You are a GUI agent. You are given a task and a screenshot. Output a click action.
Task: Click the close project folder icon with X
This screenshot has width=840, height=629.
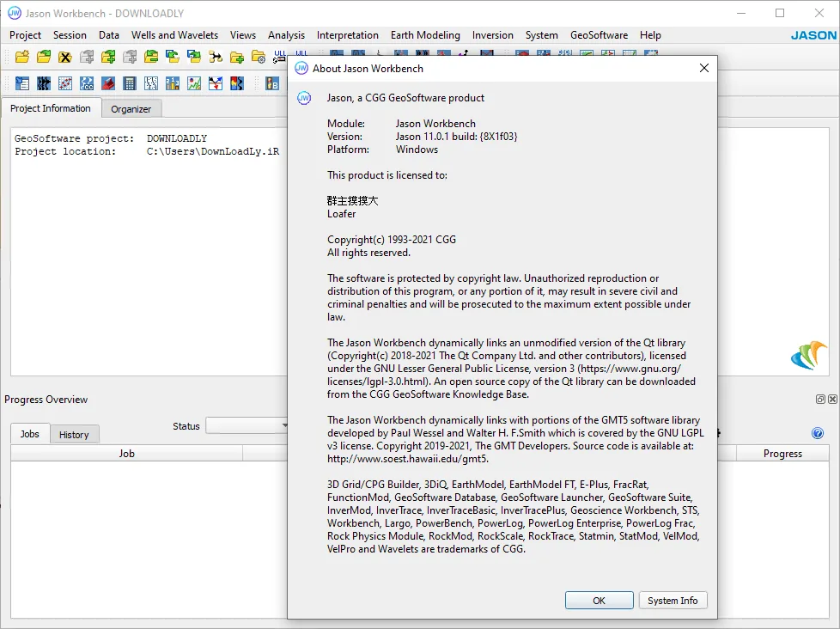pos(64,57)
